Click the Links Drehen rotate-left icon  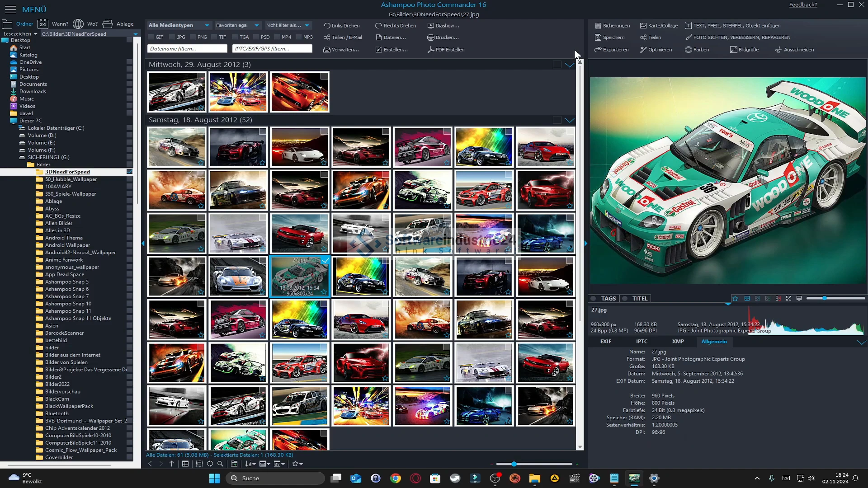point(326,26)
